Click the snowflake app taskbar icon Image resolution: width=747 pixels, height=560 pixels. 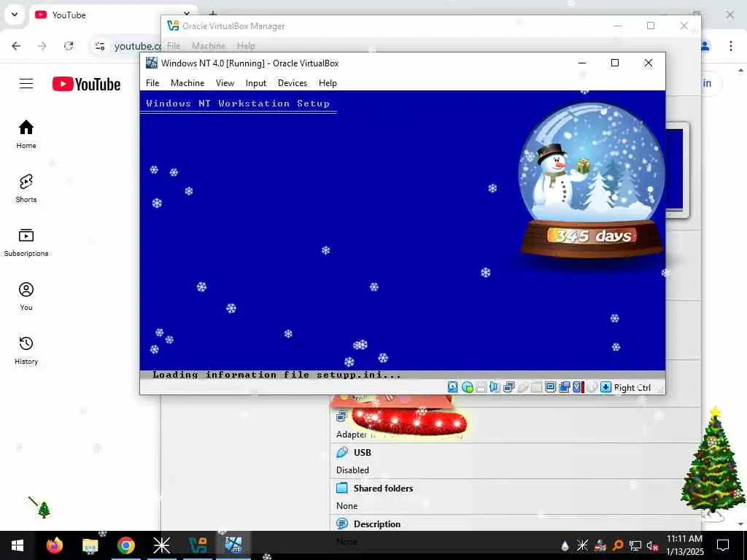[161, 545]
